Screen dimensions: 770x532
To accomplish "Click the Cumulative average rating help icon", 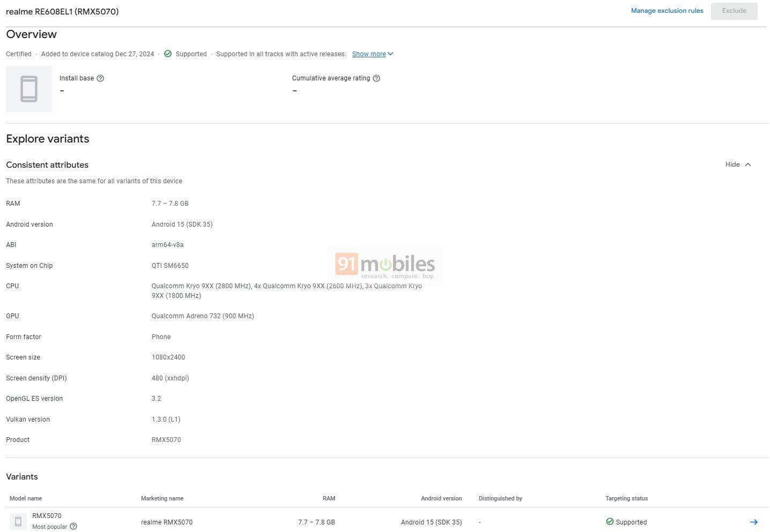I will point(376,78).
